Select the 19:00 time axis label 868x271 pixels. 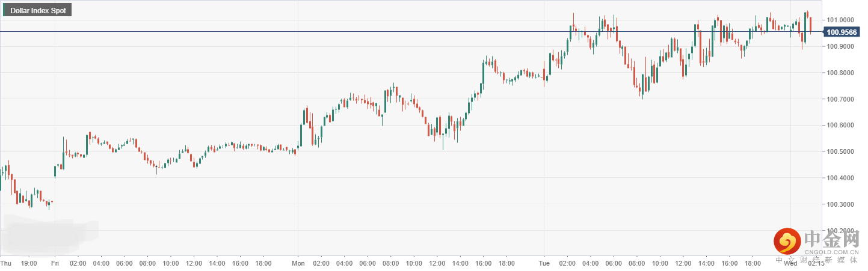point(29,263)
